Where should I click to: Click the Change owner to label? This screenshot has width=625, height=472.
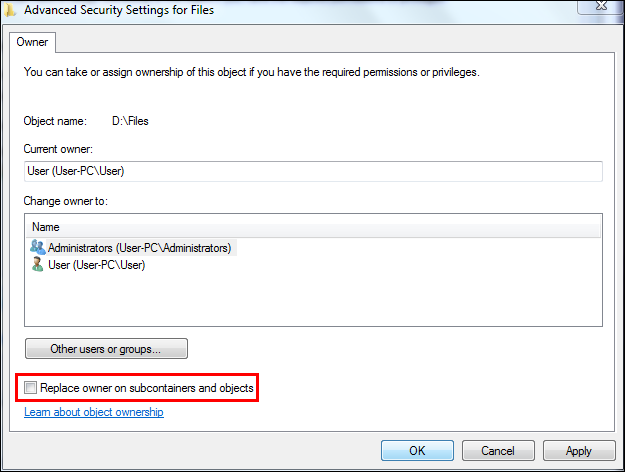pyautogui.click(x=65, y=201)
